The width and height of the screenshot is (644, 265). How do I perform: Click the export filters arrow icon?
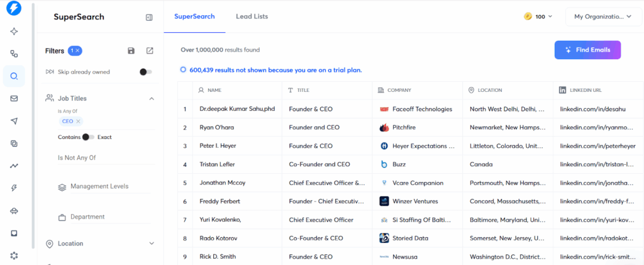[x=150, y=51]
